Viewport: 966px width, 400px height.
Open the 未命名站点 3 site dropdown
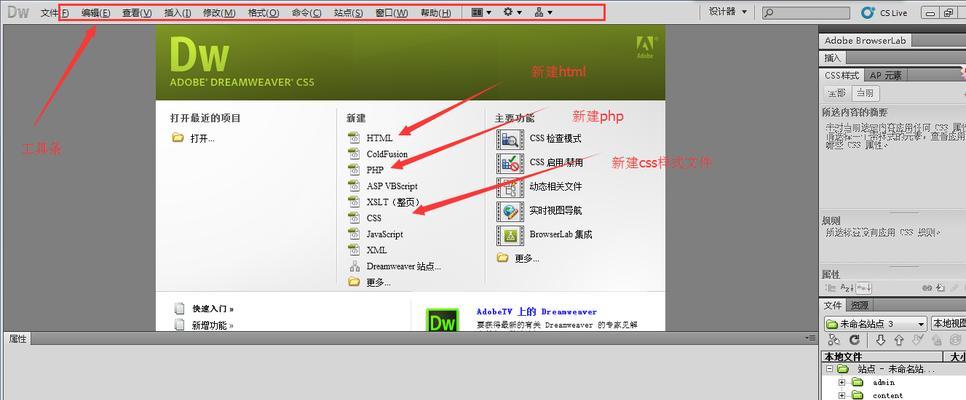coord(875,324)
